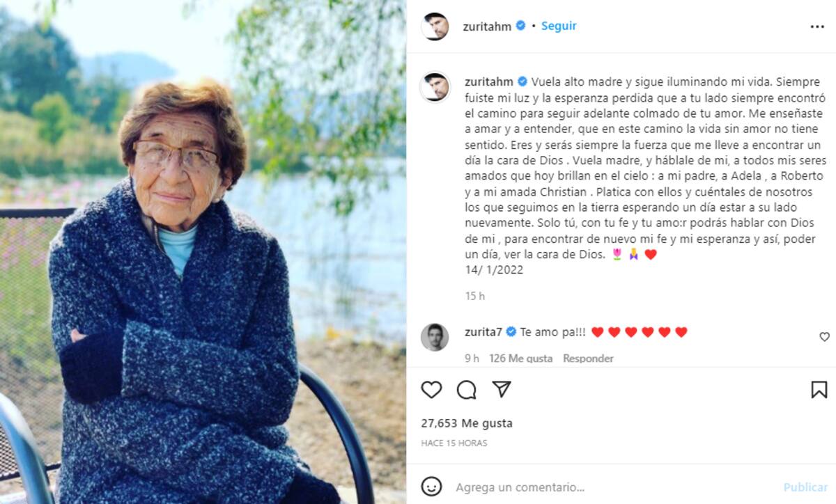This screenshot has width=836, height=504.
Task: Like the post with heart icon
Action: click(431, 390)
